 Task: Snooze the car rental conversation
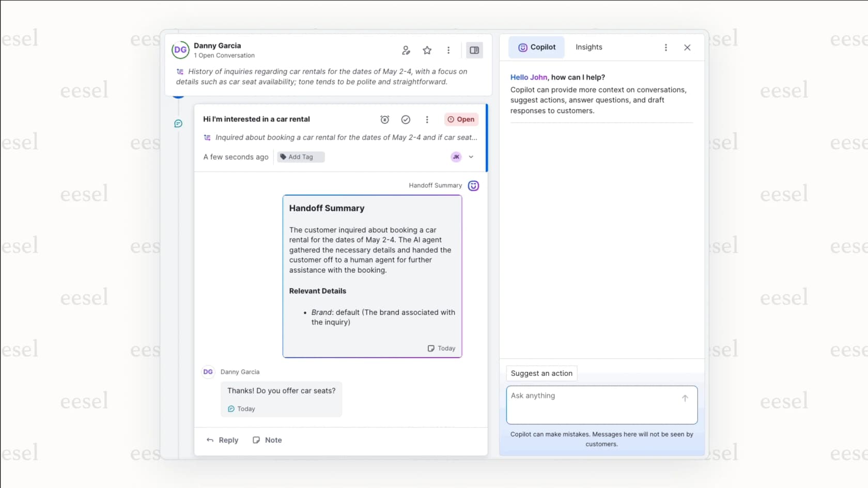click(384, 119)
